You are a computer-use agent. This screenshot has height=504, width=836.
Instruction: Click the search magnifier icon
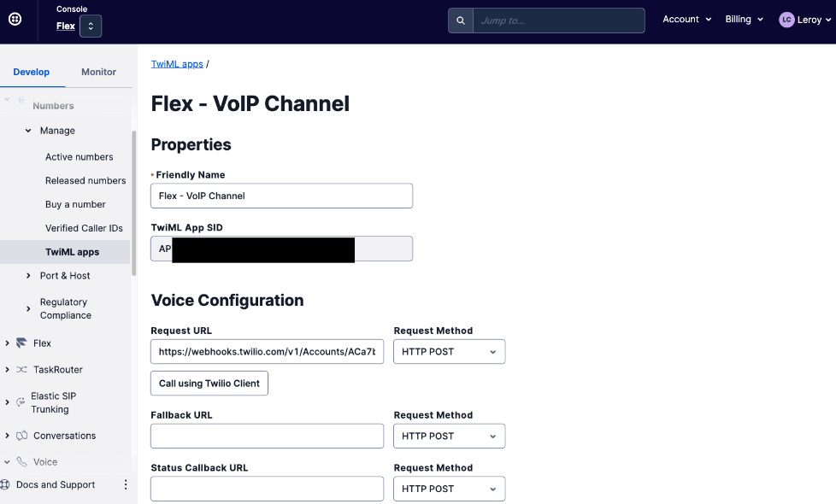point(461,21)
